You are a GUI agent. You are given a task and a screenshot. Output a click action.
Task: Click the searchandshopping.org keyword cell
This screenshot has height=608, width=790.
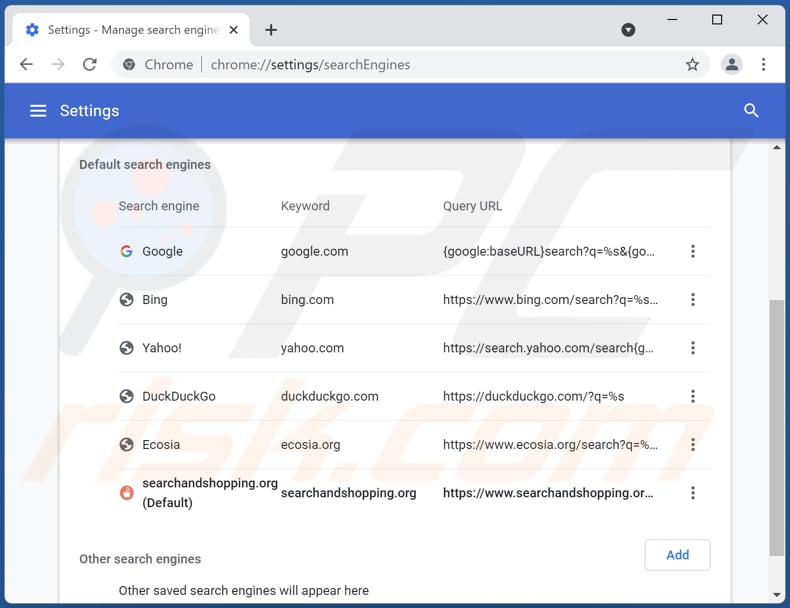coord(349,493)
